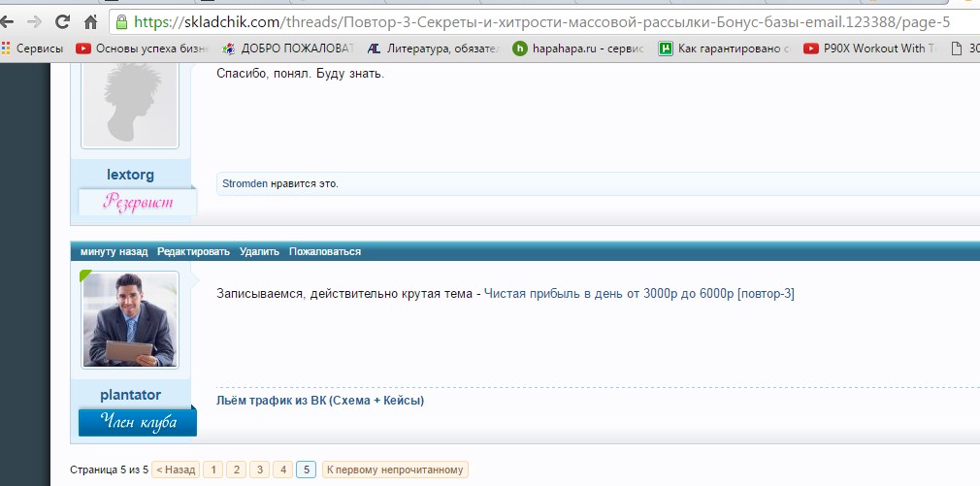
Task: Click the text 'Страница 5 из 5'
Action: [x=110, y=470]
